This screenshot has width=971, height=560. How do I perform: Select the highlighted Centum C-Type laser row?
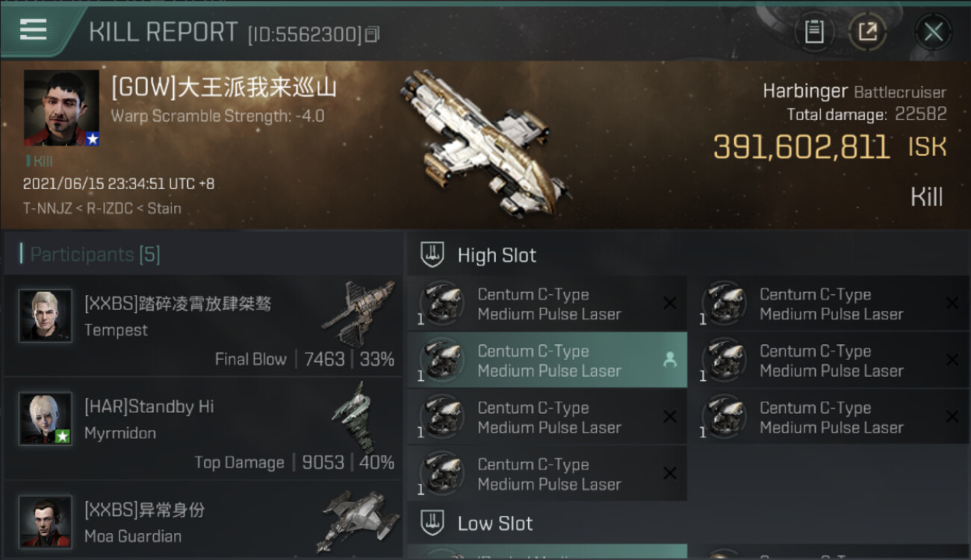[x=547, y=361]
